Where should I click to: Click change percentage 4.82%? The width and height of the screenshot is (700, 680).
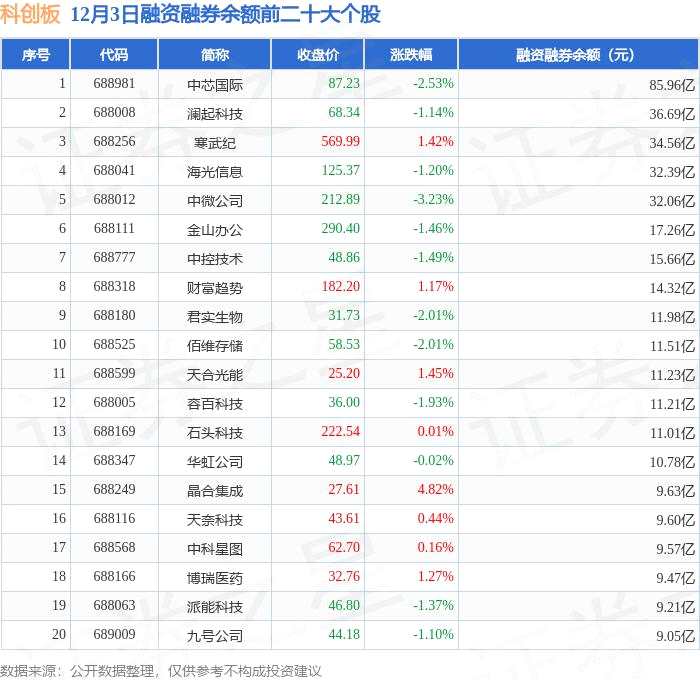(435, 489)
